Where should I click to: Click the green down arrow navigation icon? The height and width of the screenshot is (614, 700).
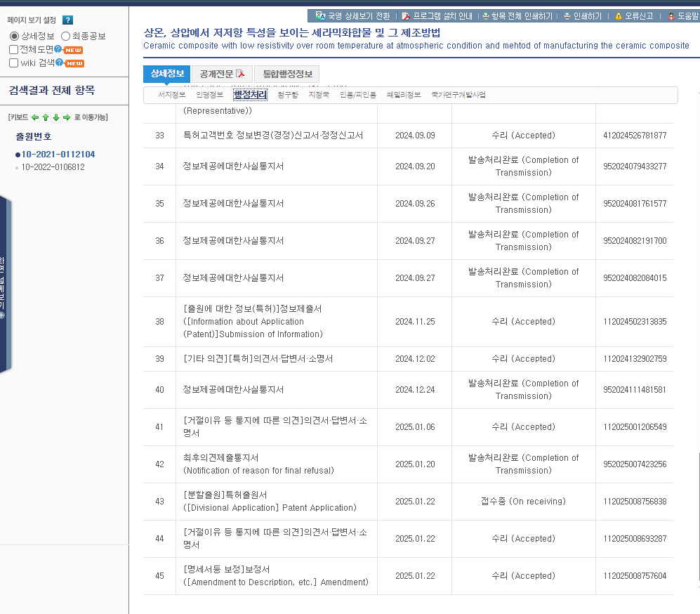click(x=56, y=117)
